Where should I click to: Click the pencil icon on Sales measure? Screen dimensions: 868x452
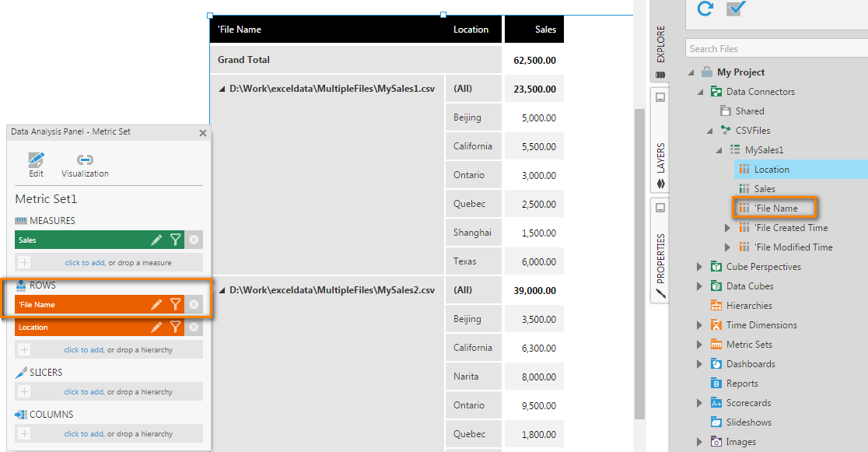(x=156, y=240)
